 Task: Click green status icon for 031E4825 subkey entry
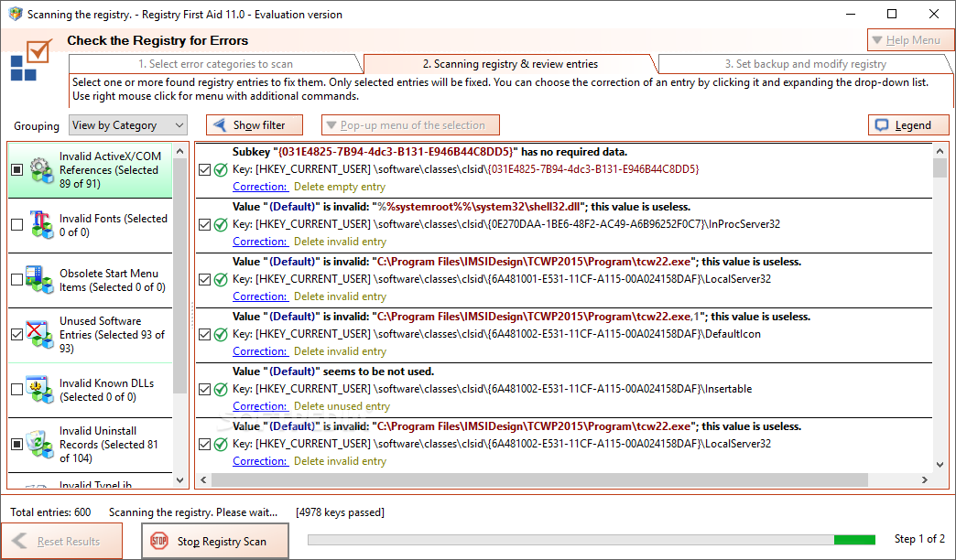click(x=221, y=169)
